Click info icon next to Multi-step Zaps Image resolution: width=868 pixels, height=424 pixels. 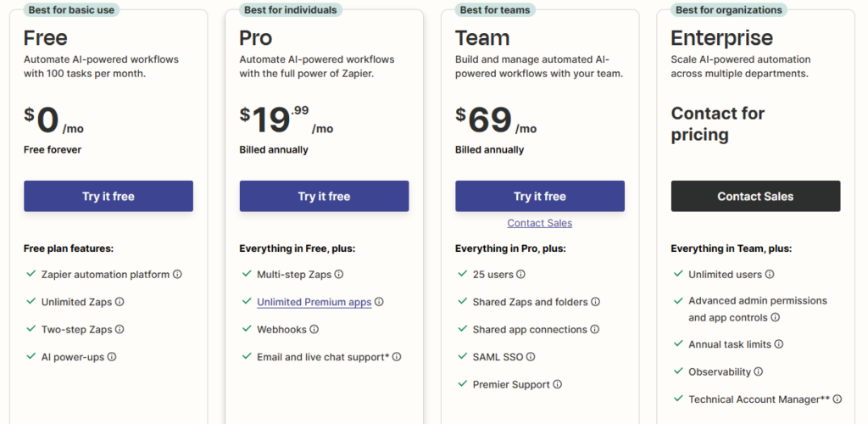(x=339, y=275)
